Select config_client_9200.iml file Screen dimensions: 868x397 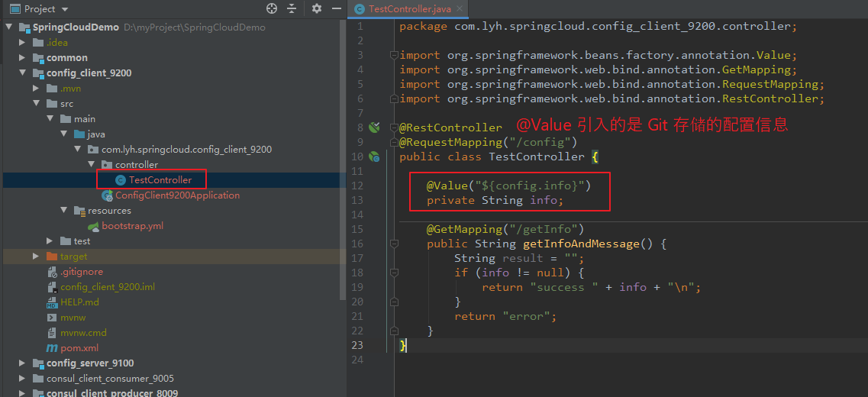click(x=108, y=287)
